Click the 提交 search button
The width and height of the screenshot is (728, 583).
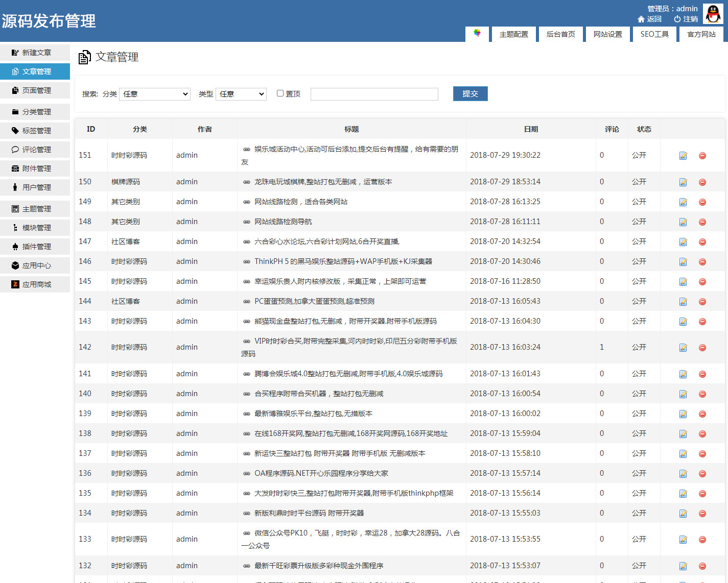point(471,93)
